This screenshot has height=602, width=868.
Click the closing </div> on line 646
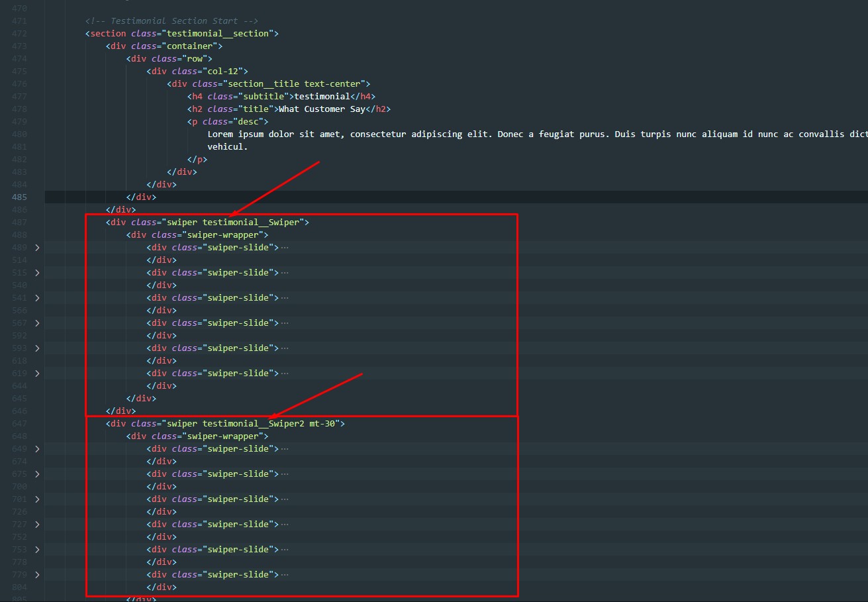[x=121, y=411]
